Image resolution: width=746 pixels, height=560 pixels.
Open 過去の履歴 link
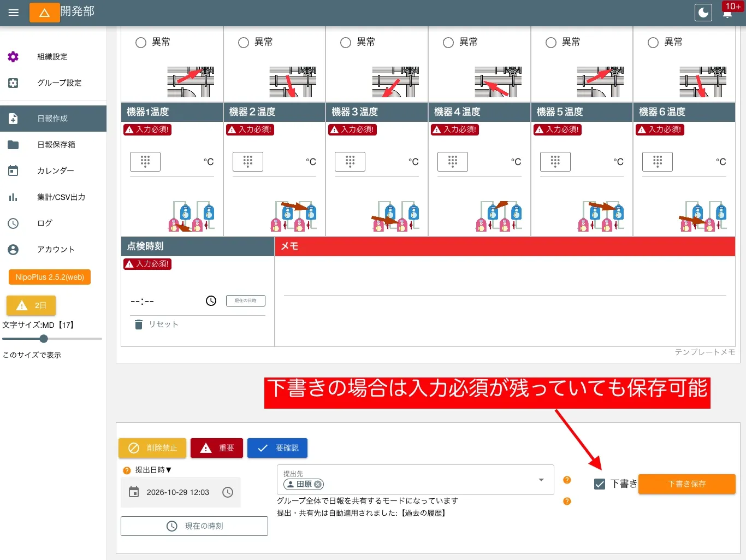click(424, 513)
